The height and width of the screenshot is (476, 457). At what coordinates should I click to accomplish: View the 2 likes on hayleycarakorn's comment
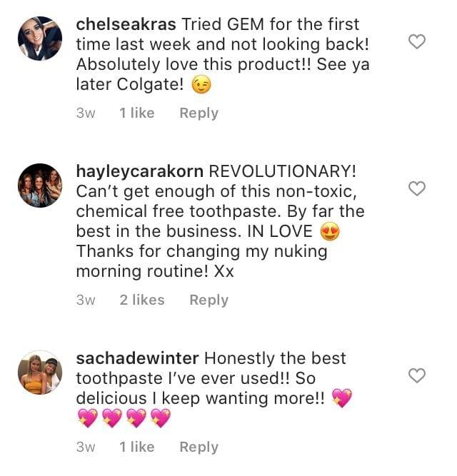[142, 300]
